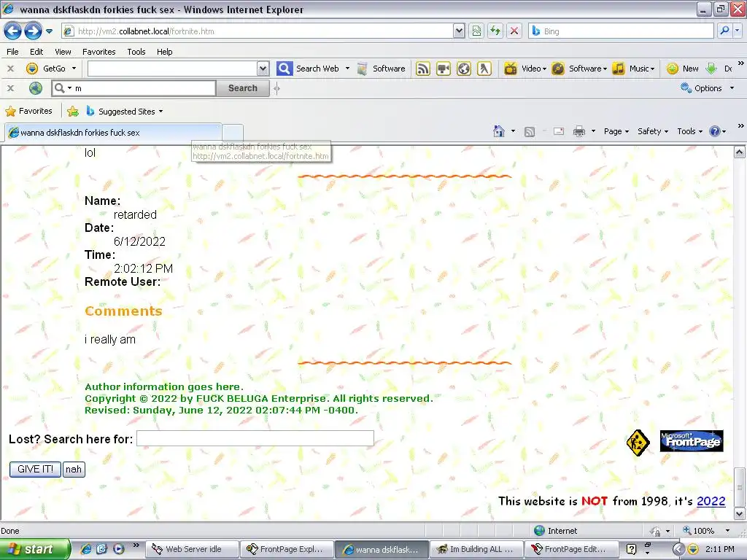
Task: Go back with the Back arrow button
Action: 13,31
